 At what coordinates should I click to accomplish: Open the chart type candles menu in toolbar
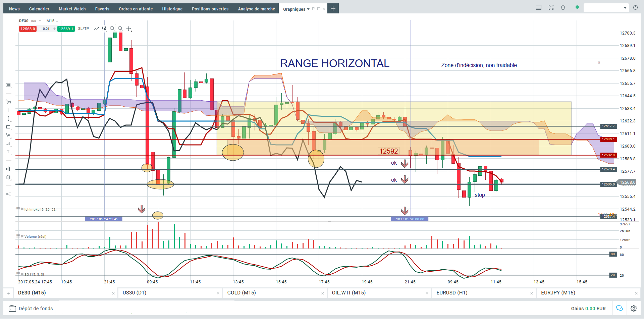tap(104, 29)
